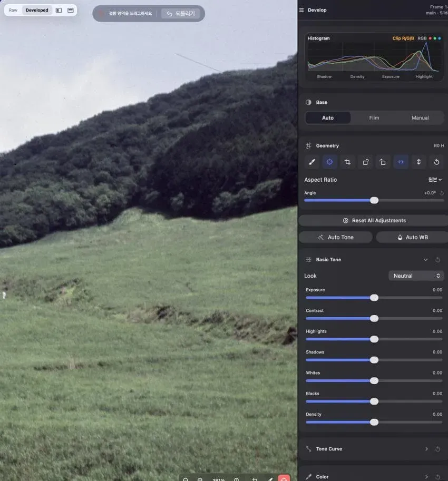This screenshot has width=448, height=481.
Task: Collapse the Basic Tone section
Action: [426, 260]
